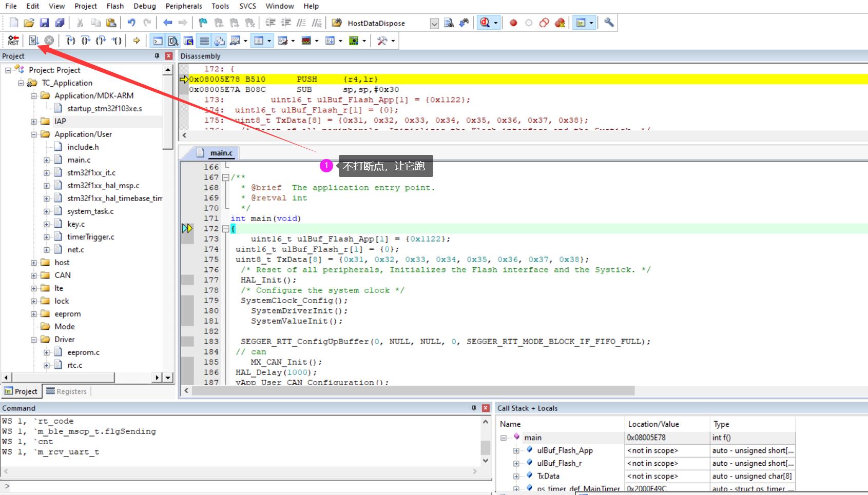Image resolution: width=868 pixels, height=495 pixels.
Task: Toggle insert/remove breakpoint red dot
Action: (513, 23)
